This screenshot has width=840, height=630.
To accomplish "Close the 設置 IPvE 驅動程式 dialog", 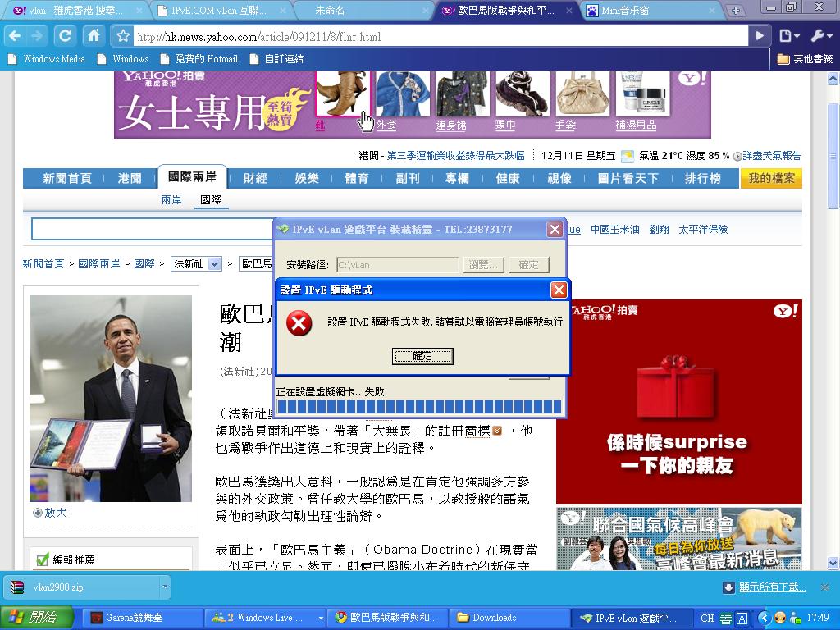I will pyautogui.click(x=558, y=290).
